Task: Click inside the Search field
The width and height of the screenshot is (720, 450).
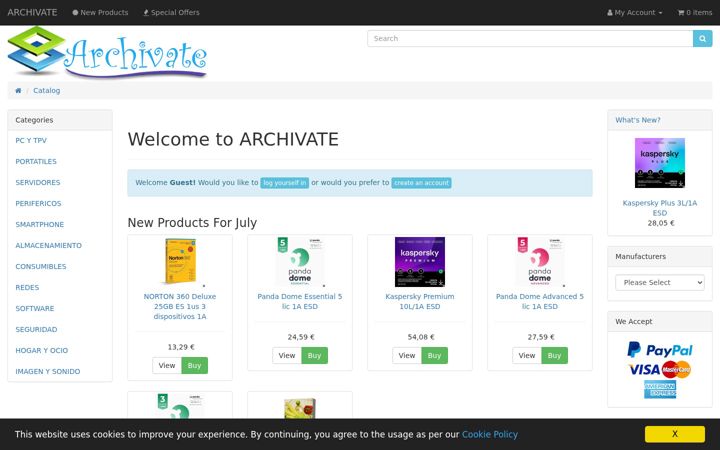Action: click(x=530, y=39)
